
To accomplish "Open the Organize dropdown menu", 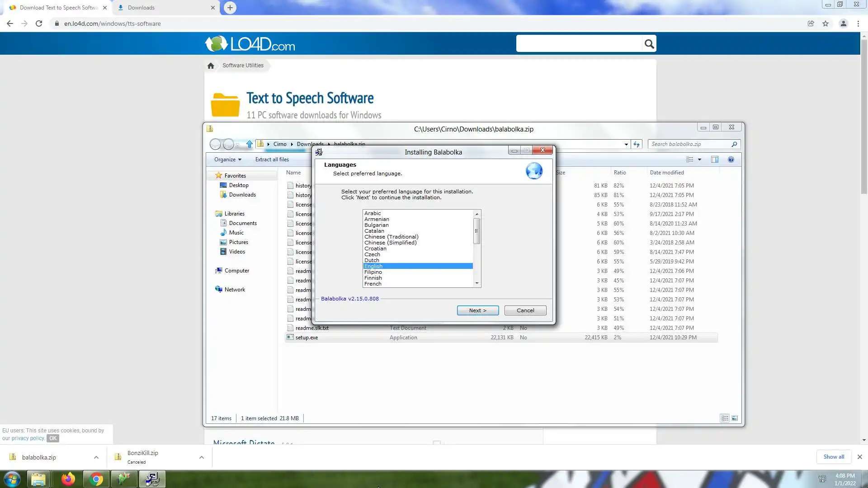I will coord(227,160).
